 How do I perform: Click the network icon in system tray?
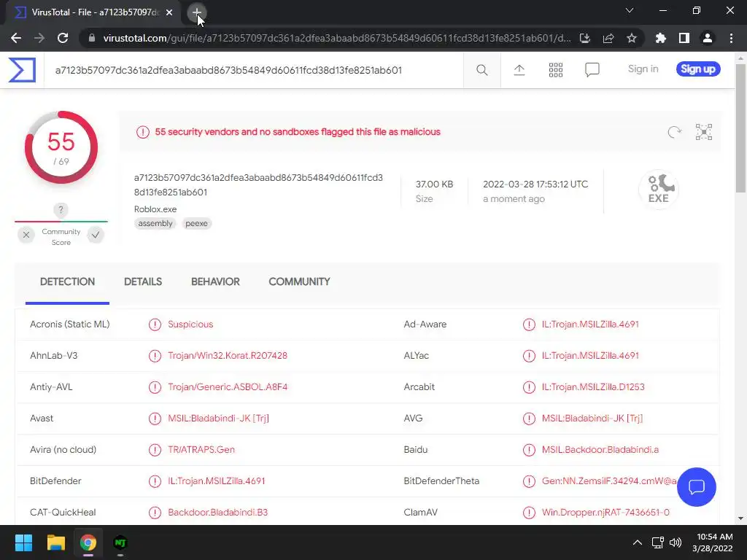(x=657, y=542)
